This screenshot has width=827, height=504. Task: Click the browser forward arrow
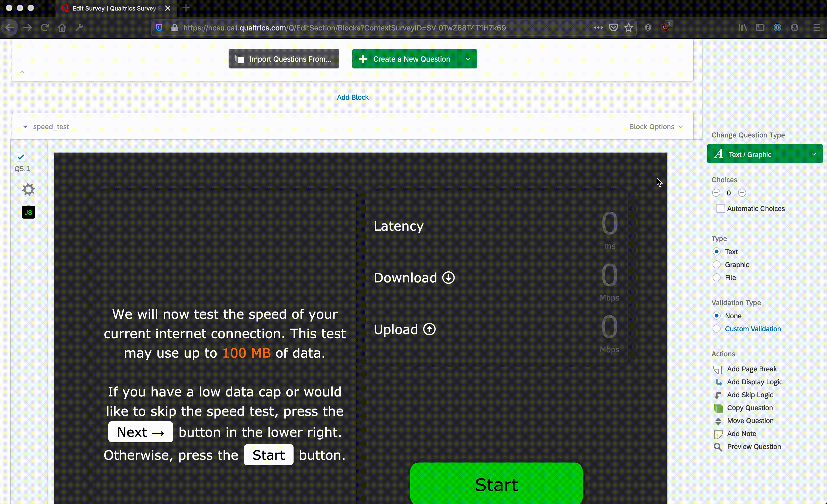point(27,27)
